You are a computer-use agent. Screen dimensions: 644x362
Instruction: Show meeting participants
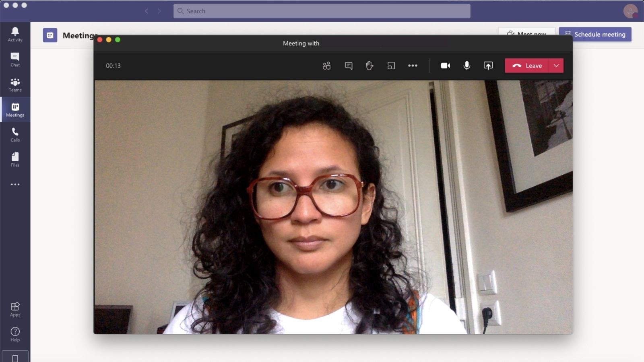point(327,66)
